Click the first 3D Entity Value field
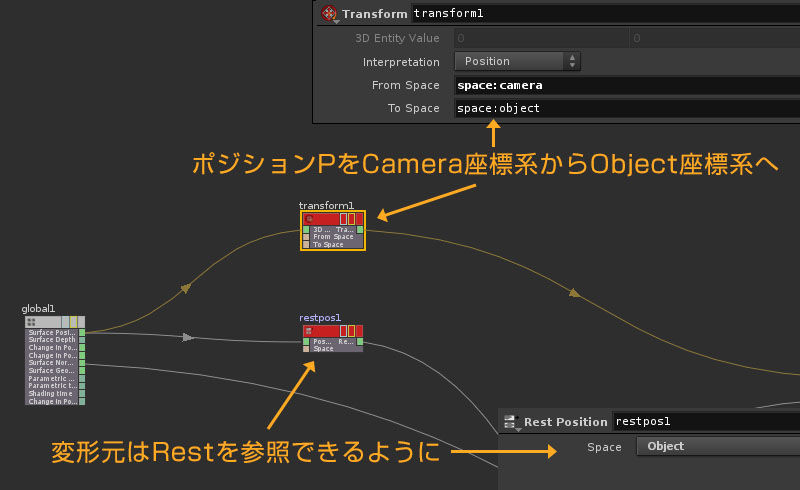Image resolution: width=800 pixels, height=490 pixels. [538, 38]
